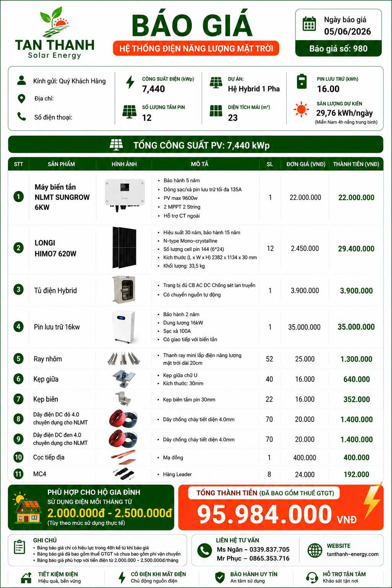This screenshot has height=588, width=392.
Task: Click the headset icon for Hỗ trợ tận tâm
Action: 312,577
